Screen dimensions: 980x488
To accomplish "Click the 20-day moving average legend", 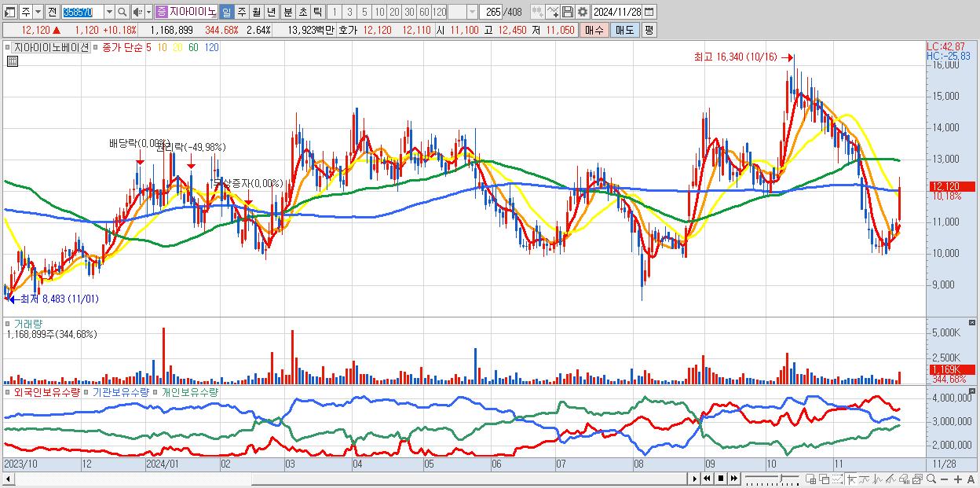I will pos(178,47).
